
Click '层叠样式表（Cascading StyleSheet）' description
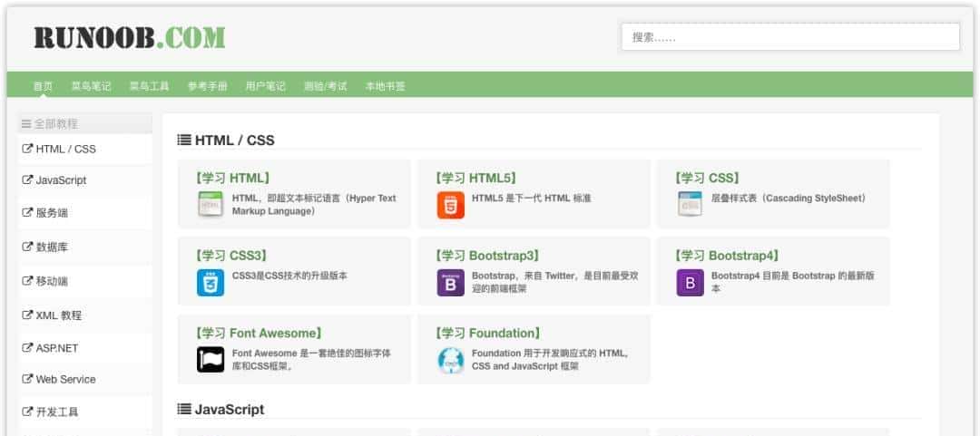(790, 198)
